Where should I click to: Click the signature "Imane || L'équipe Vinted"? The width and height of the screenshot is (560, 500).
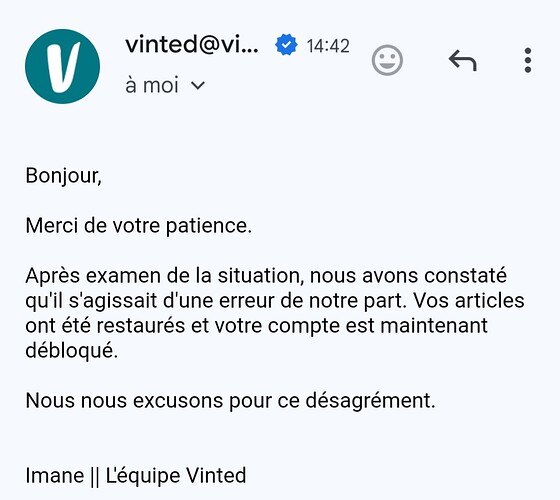pos(136,476)
